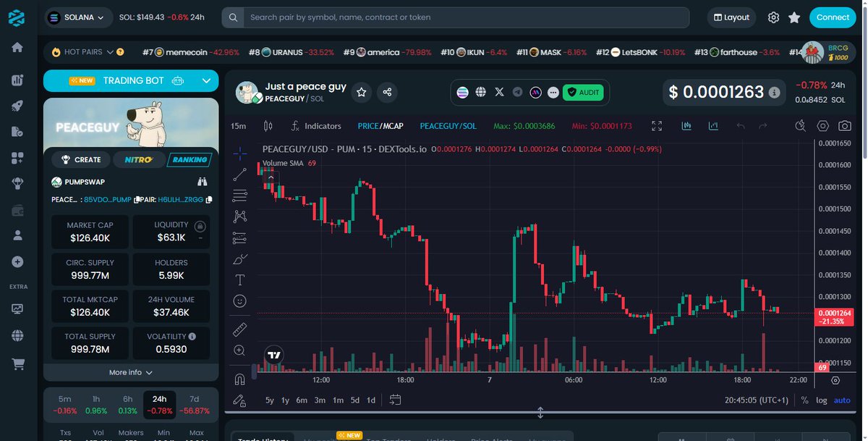Open the Layout button
Screen dimensions: 868x441
point(731,17)
